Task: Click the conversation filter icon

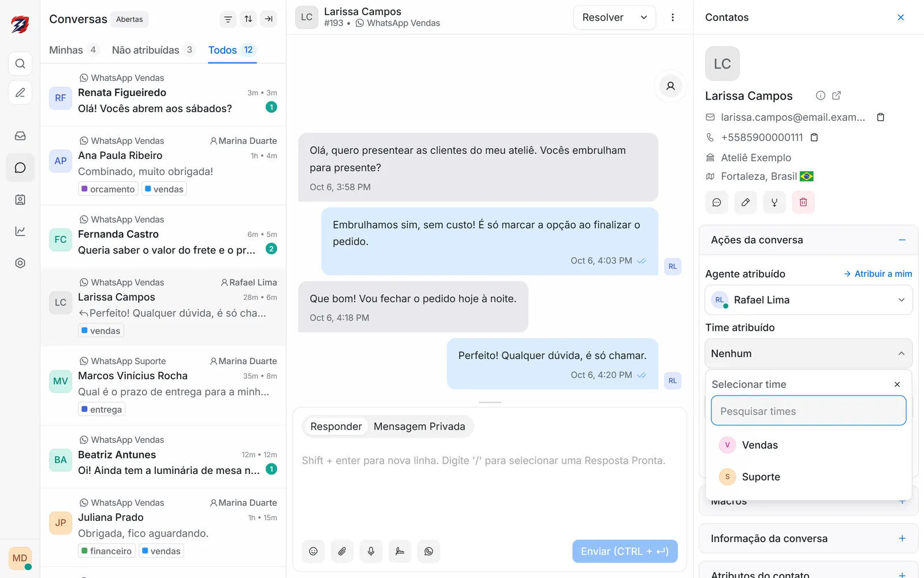Action: (x=228, y=19)
